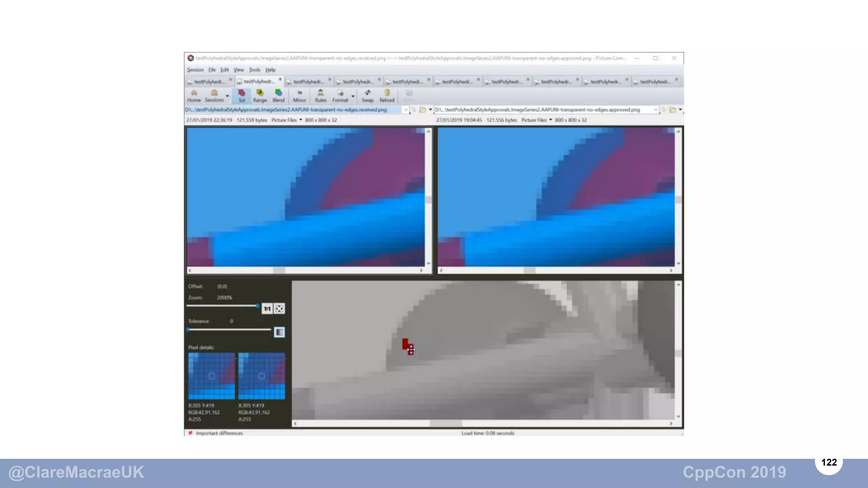The image size is (868, 488).
Task: Click the 1:1 zoom button
Action: coord(267,309)
